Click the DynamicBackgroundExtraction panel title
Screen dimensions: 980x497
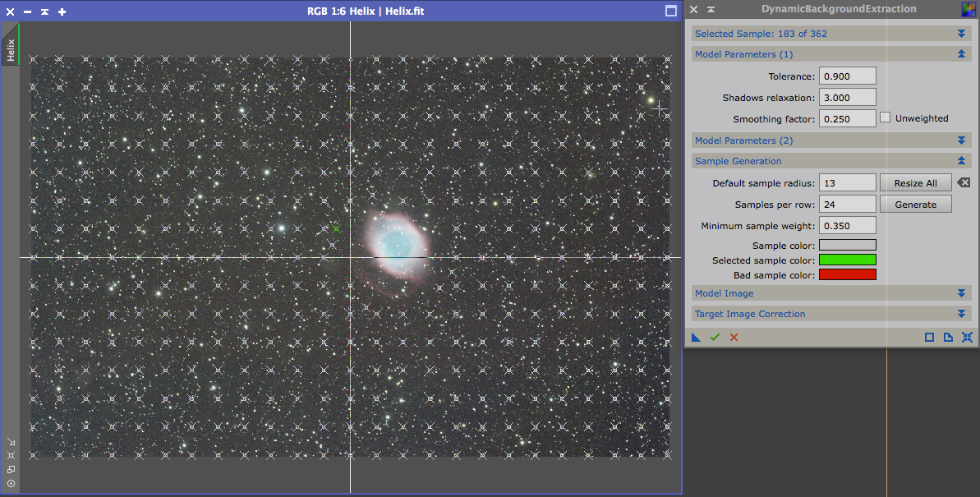tap(839, 9)
